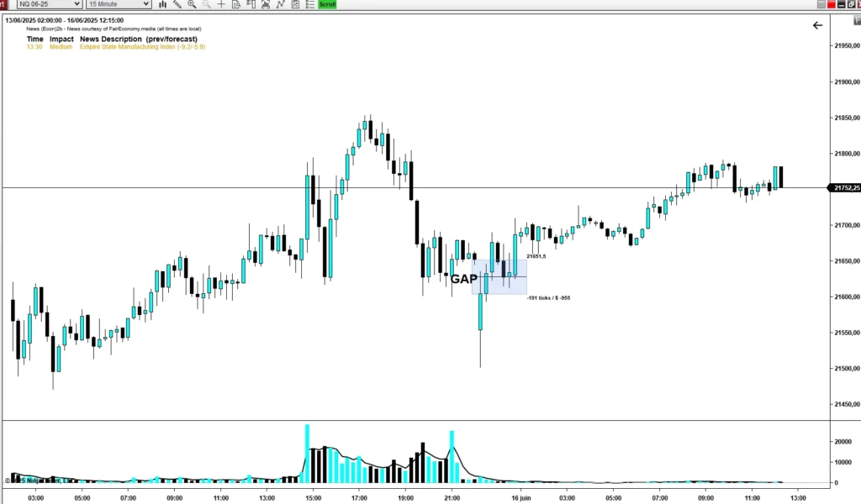
Task: Click the green Scroll button
Action: [327, 4]
